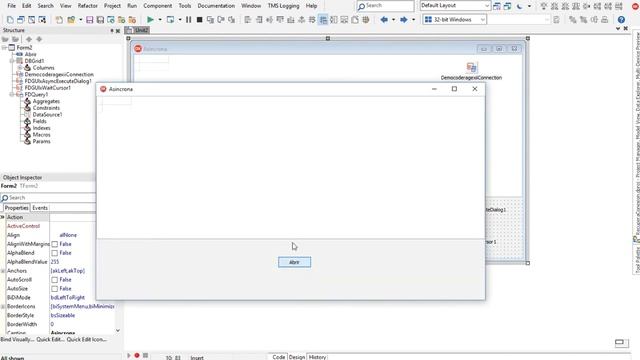Image resolution: width=640 pixels, height=360 pixels.
Task: Click the Object Inspector scroll down arrow
Action: coord(118,331)
